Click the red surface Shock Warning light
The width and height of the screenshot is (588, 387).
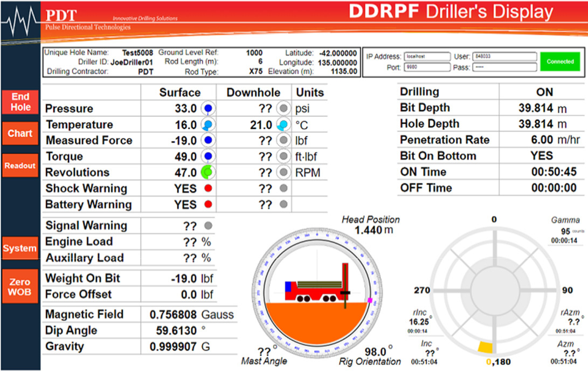[x=208, y=188]
